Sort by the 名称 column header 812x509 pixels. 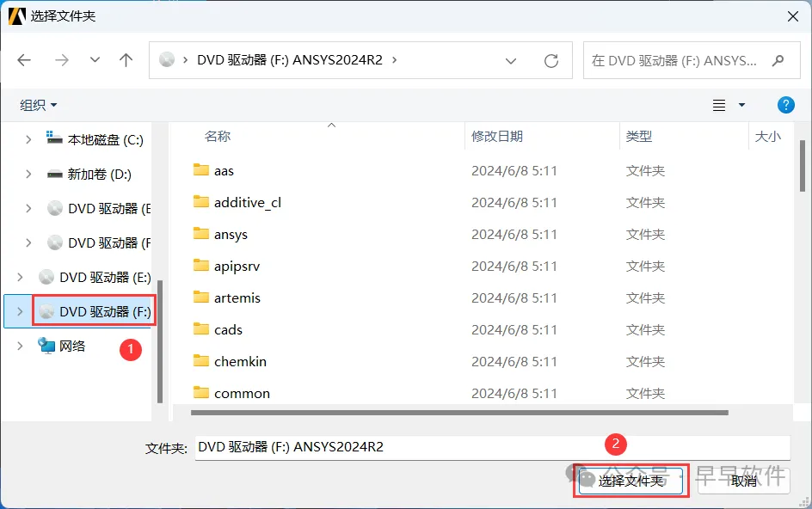click(x=218, y=136)
